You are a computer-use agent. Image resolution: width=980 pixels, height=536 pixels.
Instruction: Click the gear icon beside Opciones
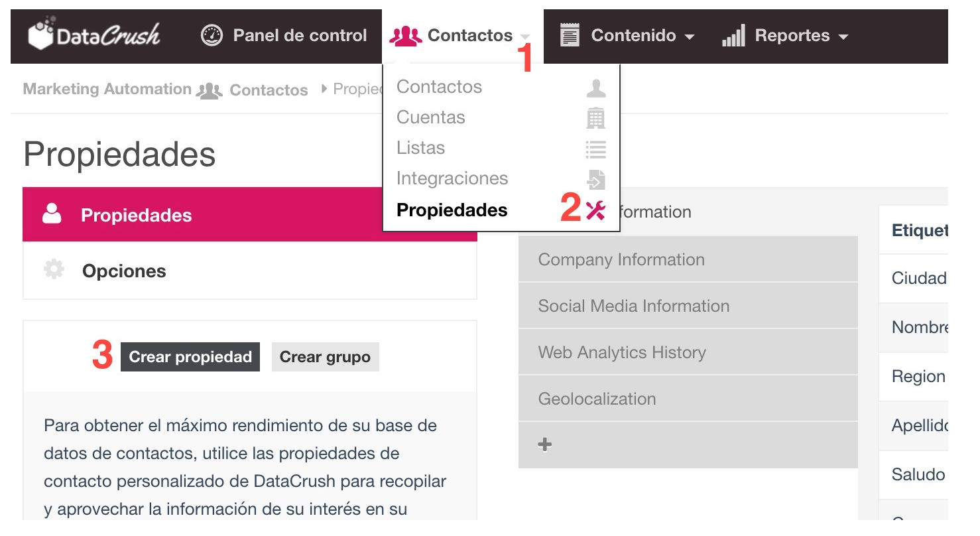pyautogui.click(x=53, y=269)
